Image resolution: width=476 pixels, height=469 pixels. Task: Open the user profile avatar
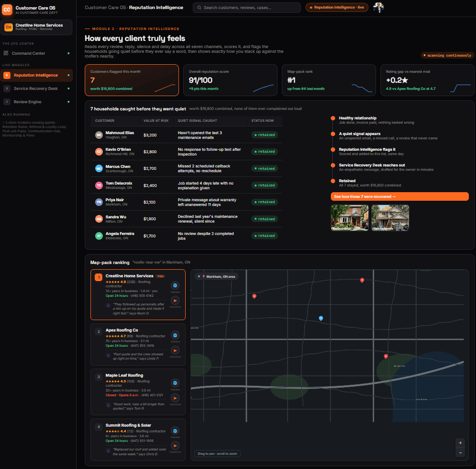(378, 7)
